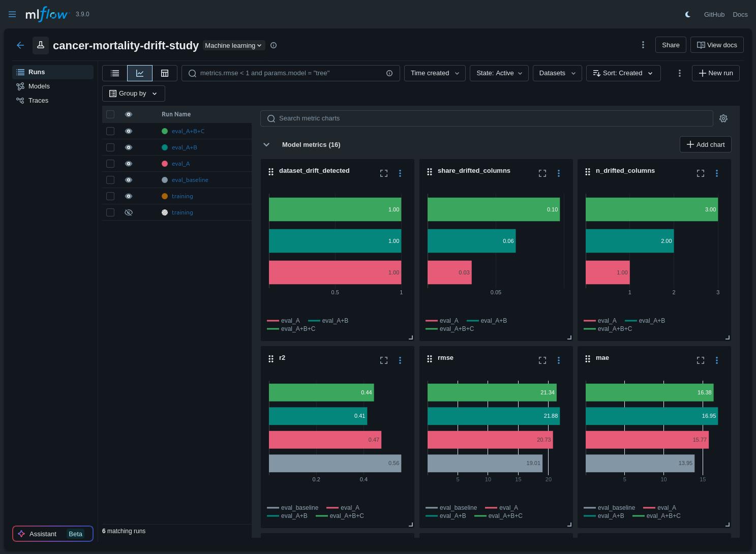Switch to the table comparison view icon

(x=165, y=73)
